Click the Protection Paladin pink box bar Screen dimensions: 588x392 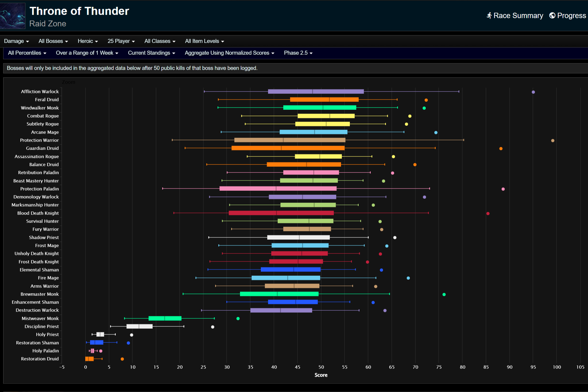point(278,189)
